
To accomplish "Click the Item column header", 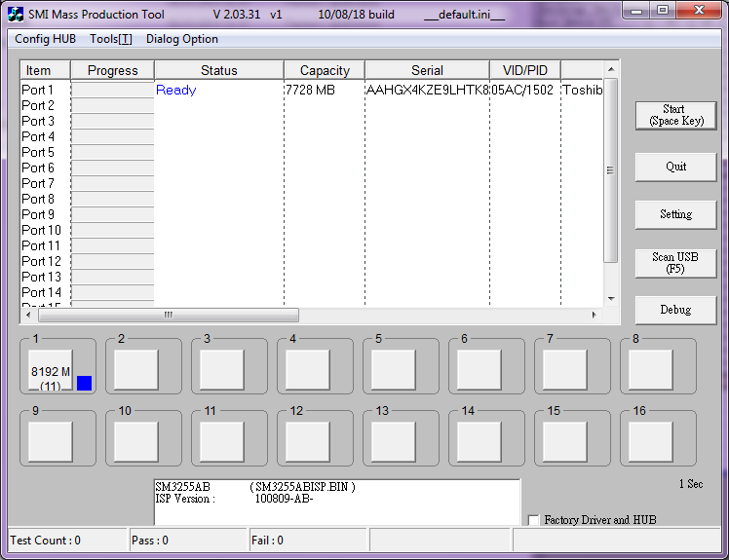I will pos(45,70).
